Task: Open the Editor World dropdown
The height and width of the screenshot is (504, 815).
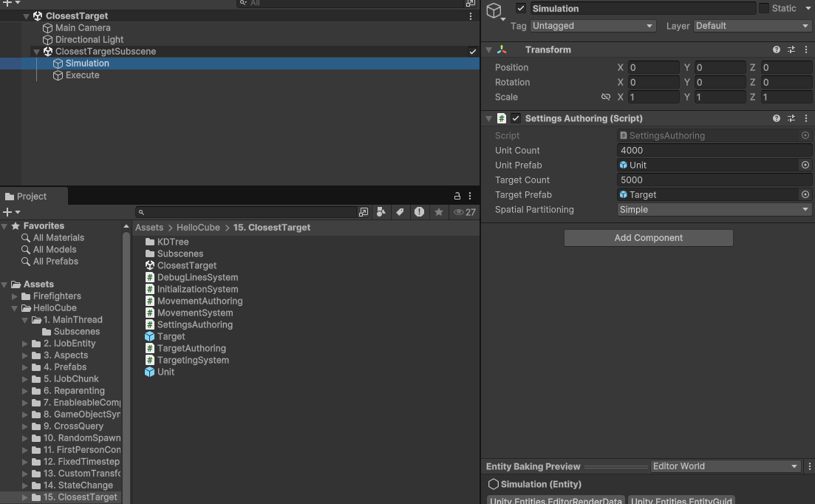Action: 726,466
